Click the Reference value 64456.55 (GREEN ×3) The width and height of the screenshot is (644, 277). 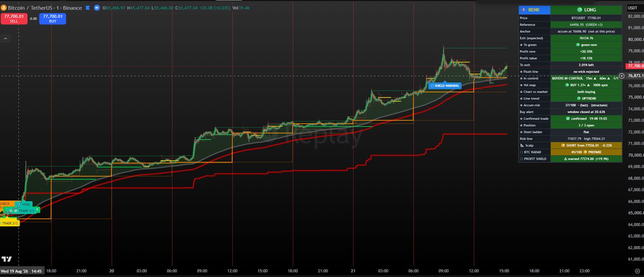tap(586, 25)
